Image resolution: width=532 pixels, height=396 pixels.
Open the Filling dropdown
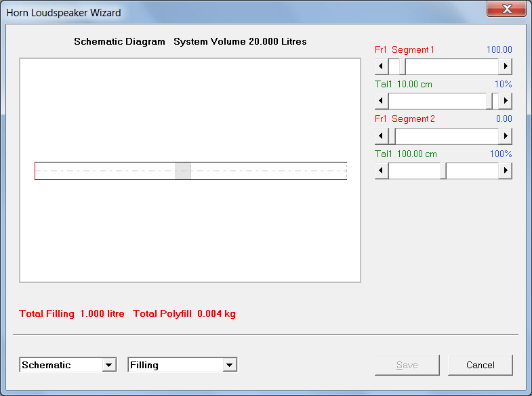coord(230,365)
